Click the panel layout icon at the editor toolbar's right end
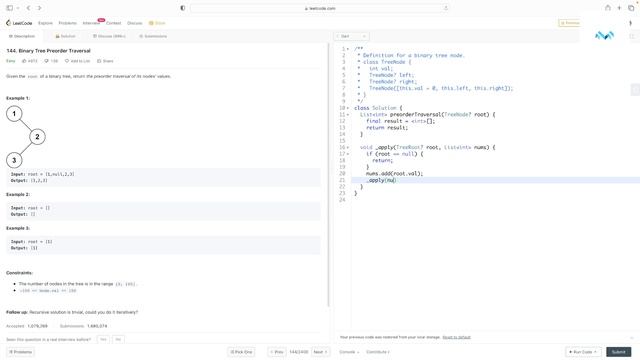This screenshot has height=360, width=640. coord(632,36)
